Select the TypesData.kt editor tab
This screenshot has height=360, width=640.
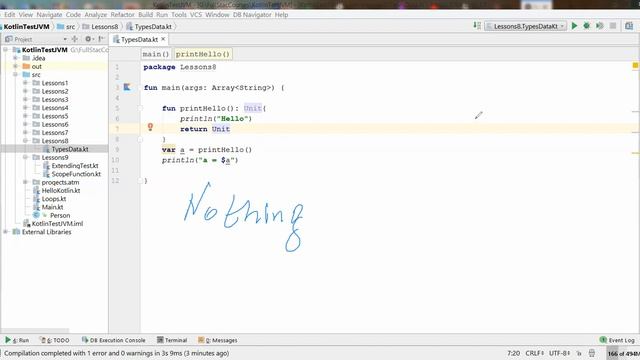[139, 39]
